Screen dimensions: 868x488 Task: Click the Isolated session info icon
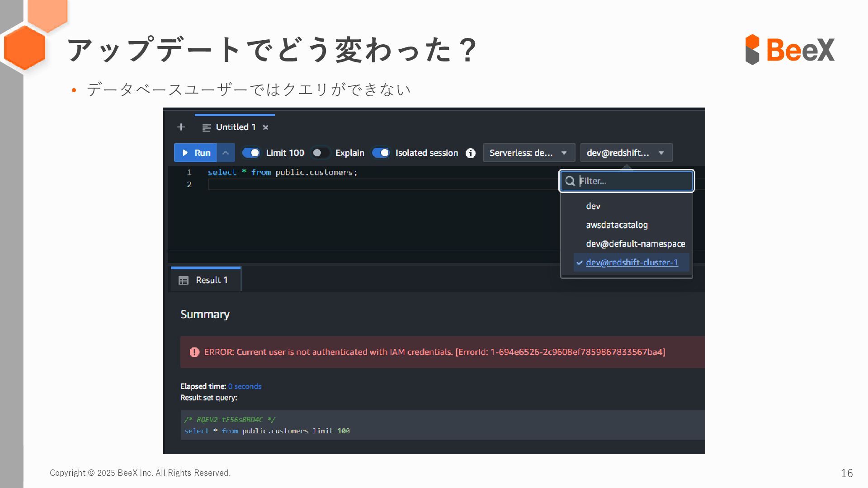[470, 153]
